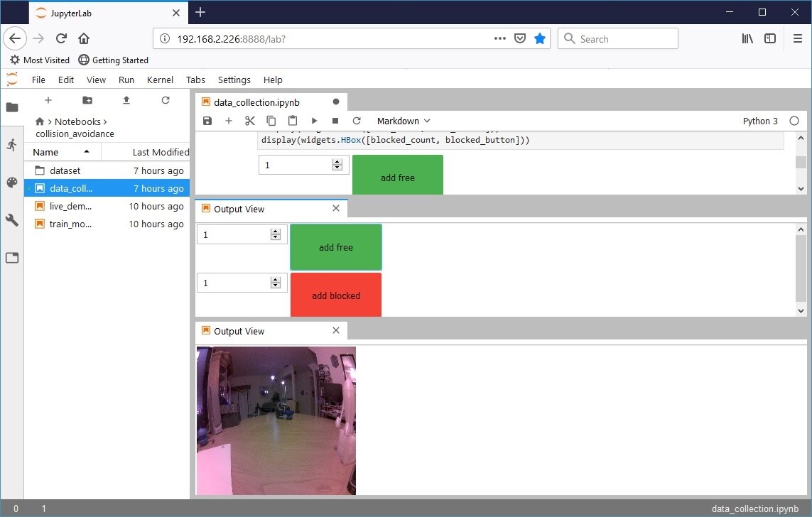Switch to the data_collection.ipynb tab

[x=256, y=102]
